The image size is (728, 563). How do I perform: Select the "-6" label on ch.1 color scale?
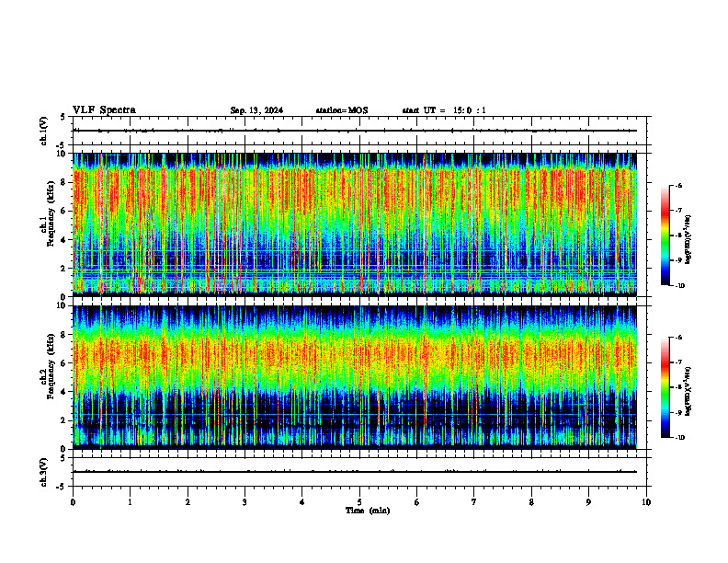point(678,185)
